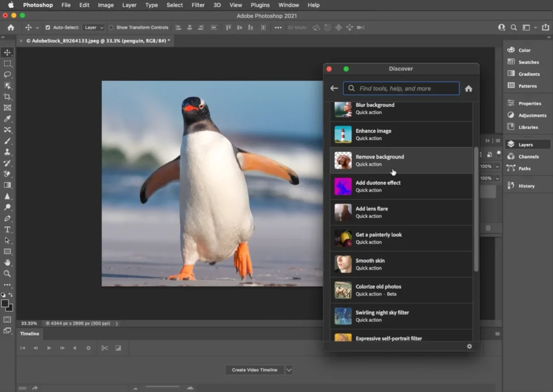Select the Lasso tool
This screenshot has width=553, height=392.
coord(7,75)
